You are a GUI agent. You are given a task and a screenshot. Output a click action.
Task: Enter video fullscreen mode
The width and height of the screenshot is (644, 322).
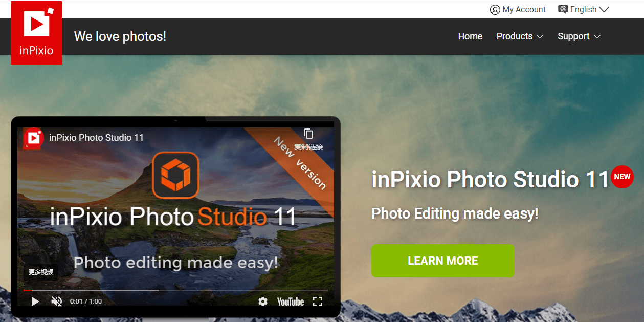point(318,302)
